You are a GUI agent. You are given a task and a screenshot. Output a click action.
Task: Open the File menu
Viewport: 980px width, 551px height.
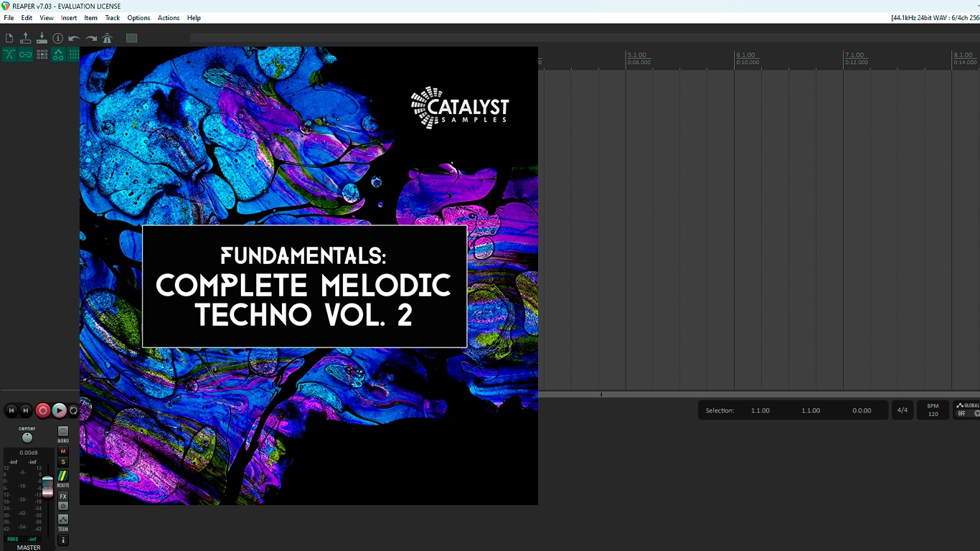click(x=9, y=18)
